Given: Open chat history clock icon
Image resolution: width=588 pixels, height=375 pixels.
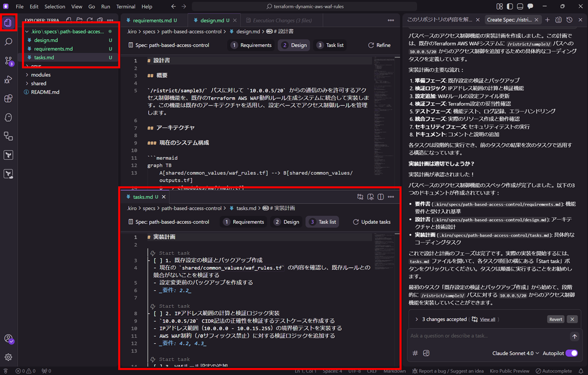Looking at the screenshot, I should [x=569, y=20].
